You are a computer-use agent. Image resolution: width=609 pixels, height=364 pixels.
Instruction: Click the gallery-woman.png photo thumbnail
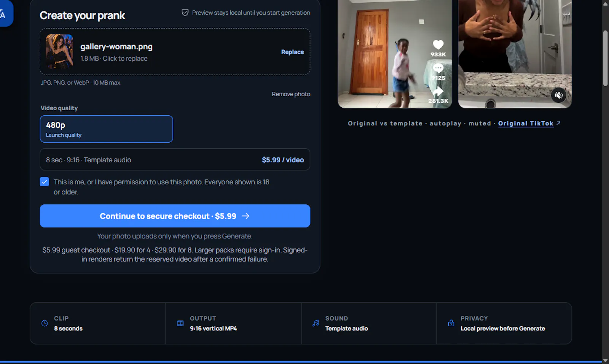point(59,52)
